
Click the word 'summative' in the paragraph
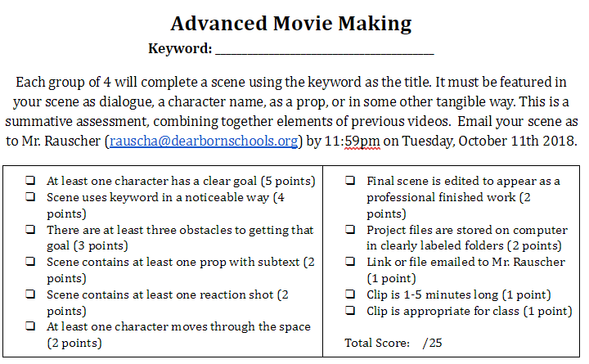39,122
